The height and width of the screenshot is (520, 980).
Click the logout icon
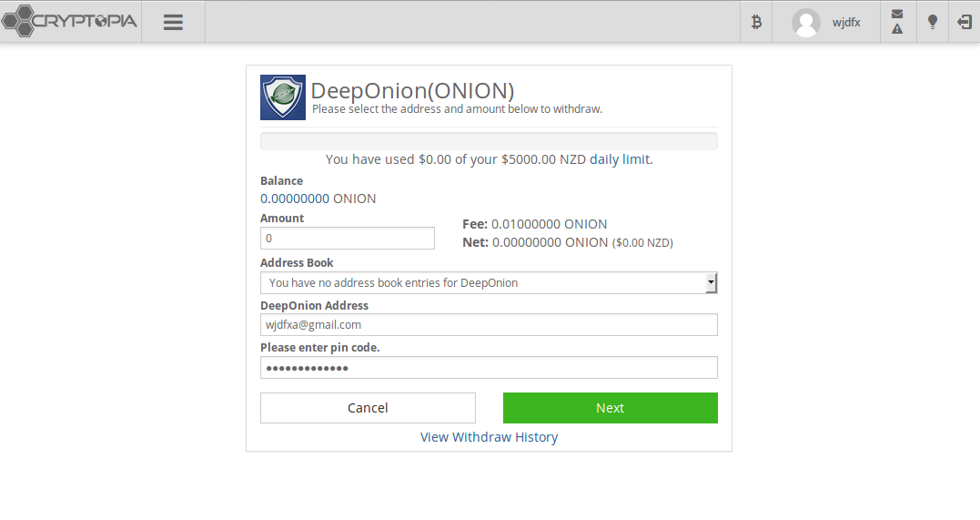coord(965,23)
